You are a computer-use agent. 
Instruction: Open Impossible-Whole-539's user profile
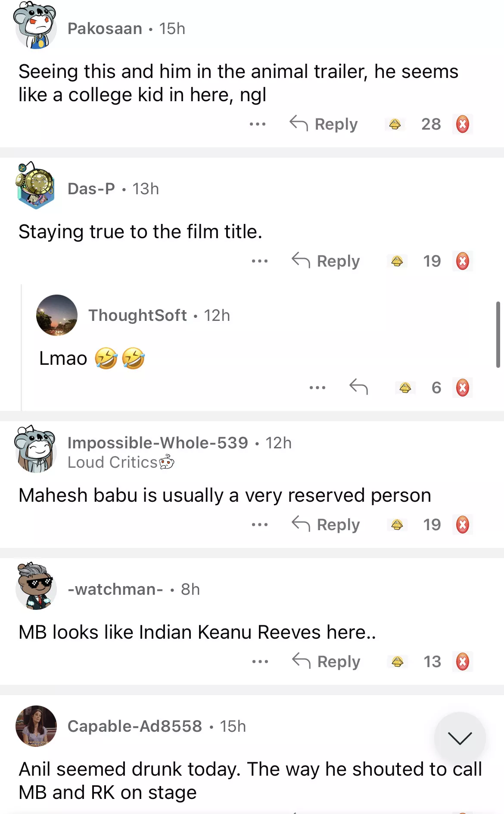click(158, 443)
